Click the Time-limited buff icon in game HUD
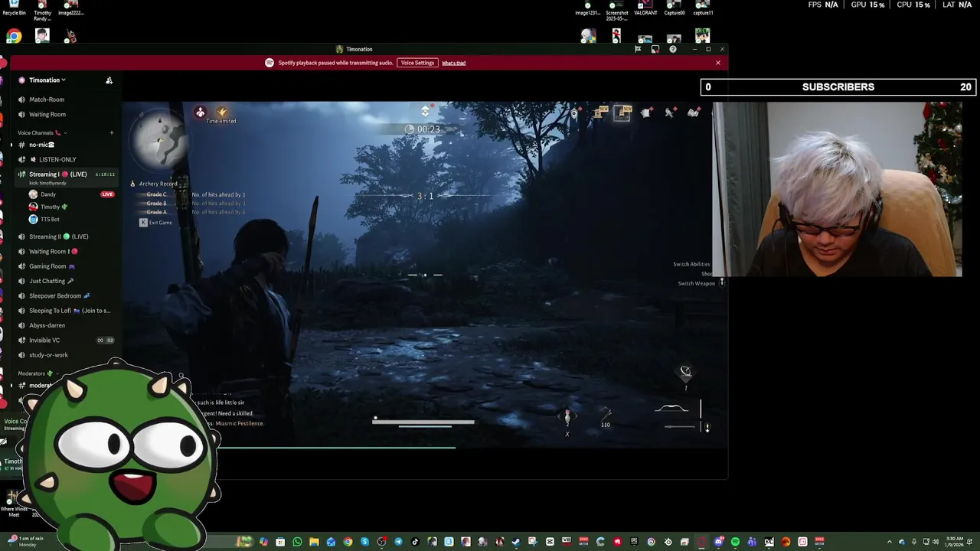 (x=221, y=113)
